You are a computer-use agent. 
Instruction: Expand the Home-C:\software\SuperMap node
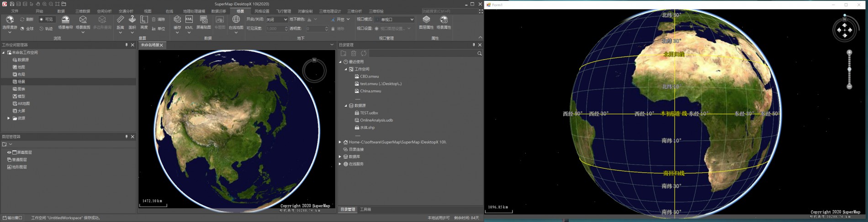pos(340,142)
